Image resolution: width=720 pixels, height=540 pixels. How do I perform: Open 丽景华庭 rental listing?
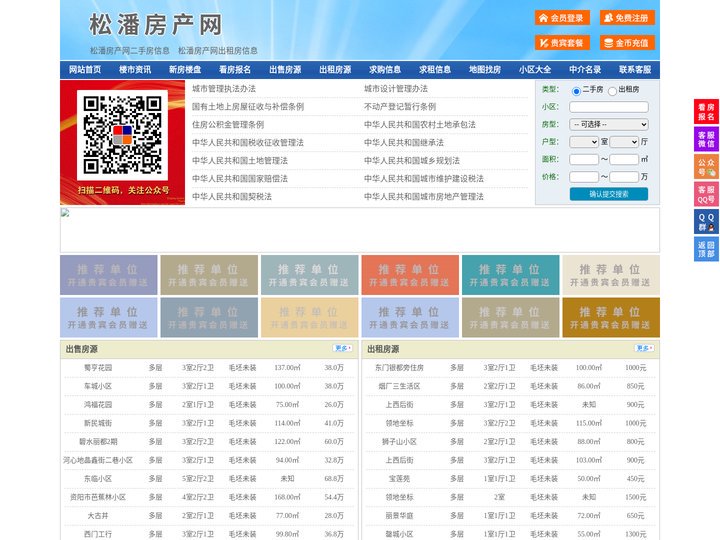[399, 516]
